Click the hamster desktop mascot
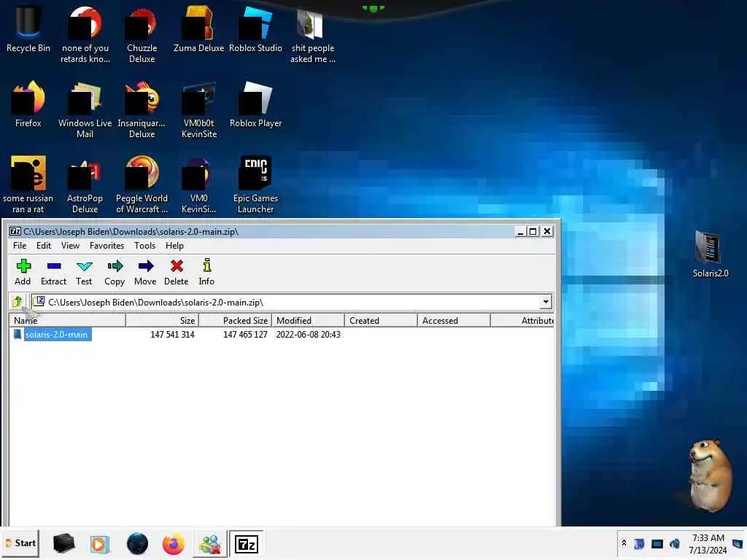The image size is (747, 560). [709, 475]
